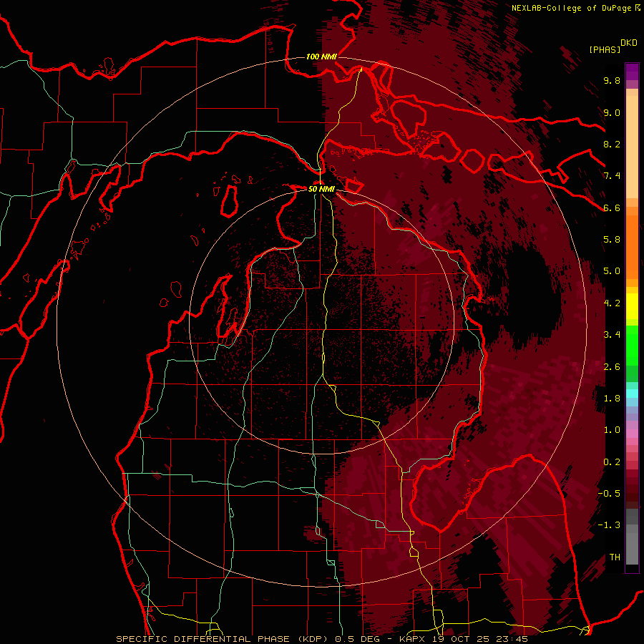Select the 9.0 legend value
The image size is (644, 644).
coord(612,112)
